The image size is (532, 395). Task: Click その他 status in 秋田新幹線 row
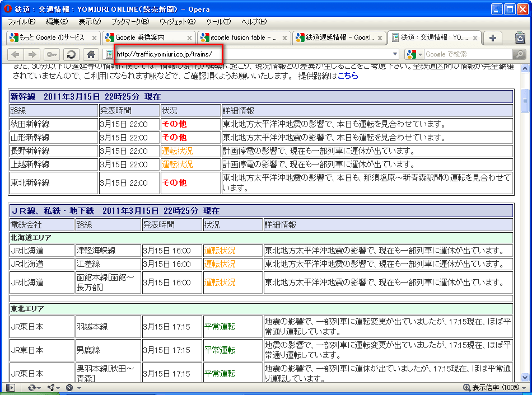click(x=174, y=124)
